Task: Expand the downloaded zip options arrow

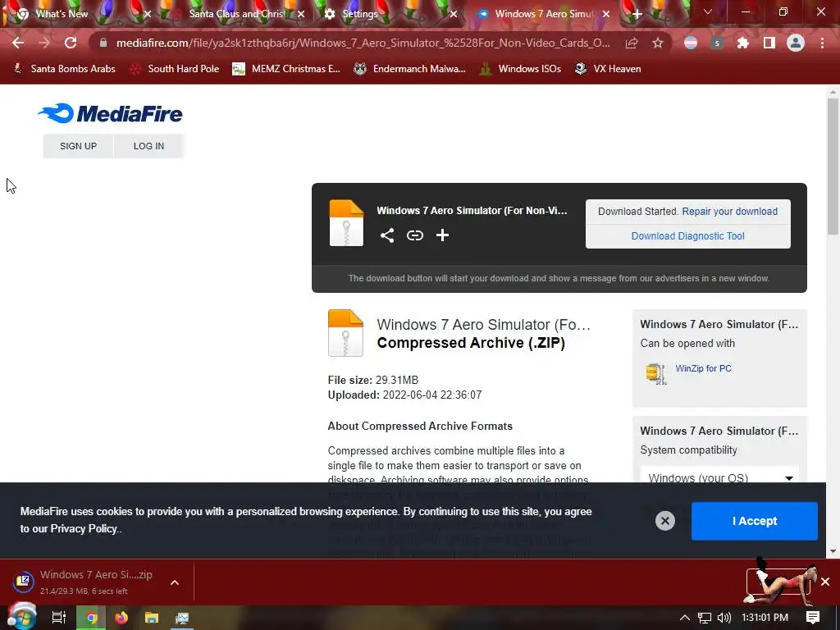Action: click(x=175, y=582)
